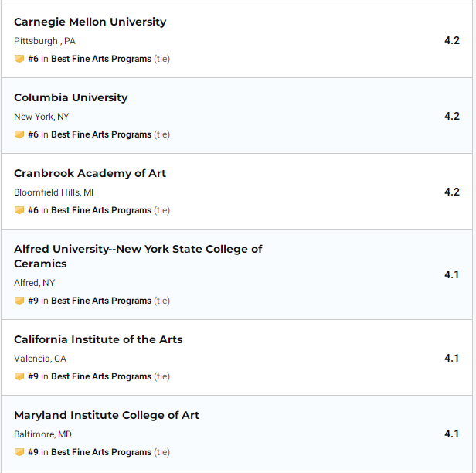Click the ranking badge icon for Maryland Institute
476x473 pixels.
(x=19, y=452)
